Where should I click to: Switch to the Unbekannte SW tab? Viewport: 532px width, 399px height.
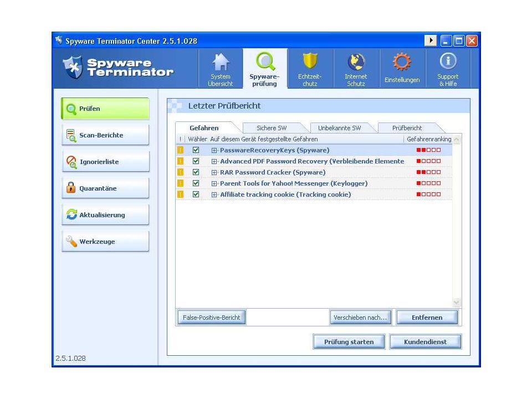tap(340, 128)
